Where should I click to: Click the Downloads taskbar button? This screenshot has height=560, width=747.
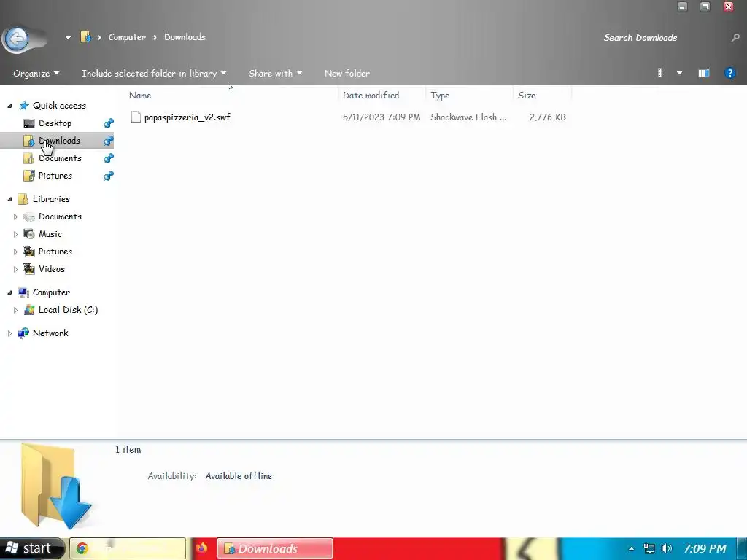275,548
